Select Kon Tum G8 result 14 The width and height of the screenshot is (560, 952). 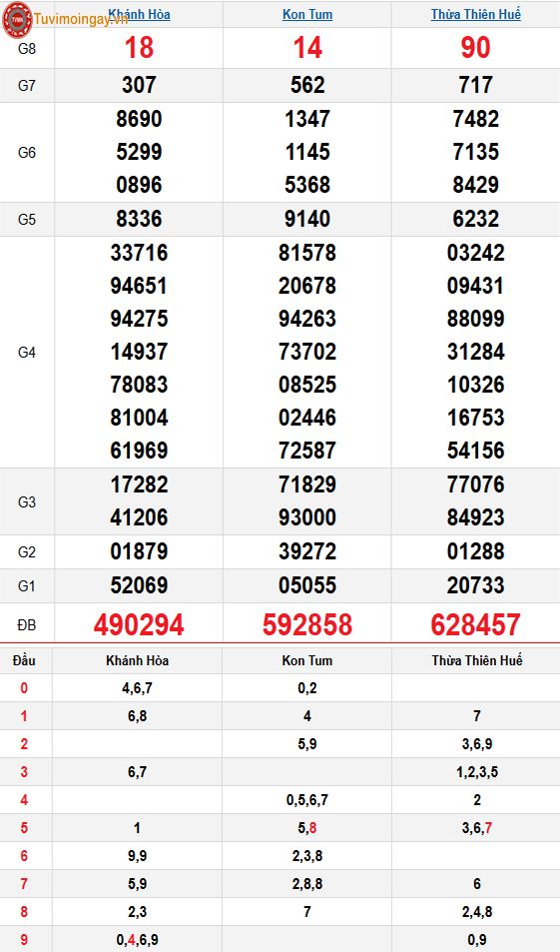click(307, 48)
